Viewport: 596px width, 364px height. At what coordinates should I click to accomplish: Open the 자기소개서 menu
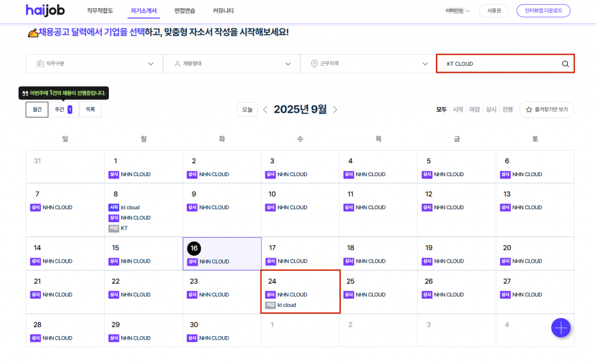[144, 10]
